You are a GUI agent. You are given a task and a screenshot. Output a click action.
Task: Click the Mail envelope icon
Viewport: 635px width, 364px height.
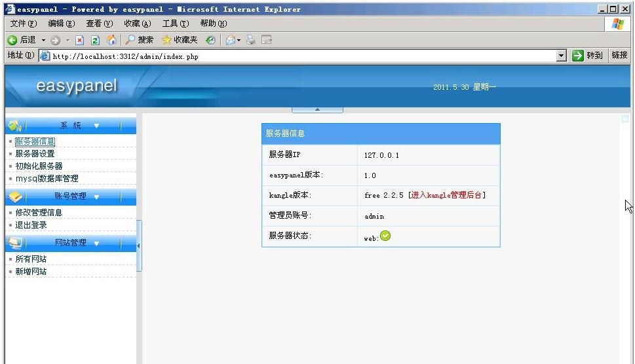click(x=231, y=40)
